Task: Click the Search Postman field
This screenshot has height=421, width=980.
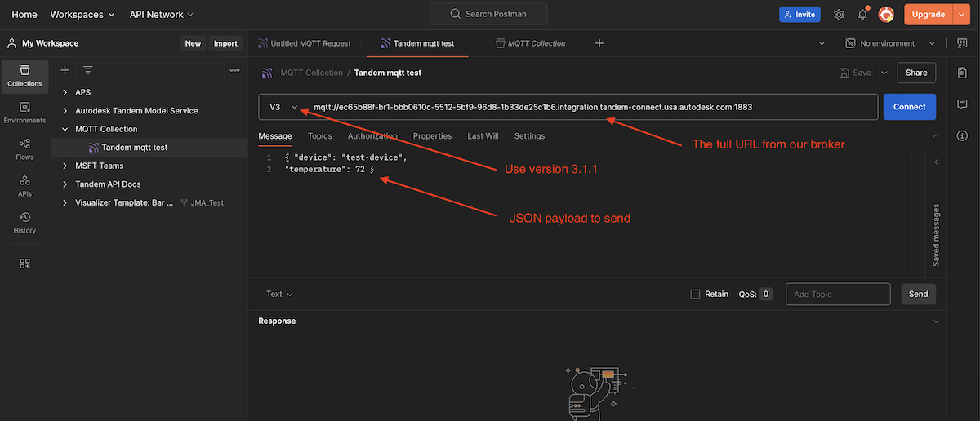Action: pyautogui.click(x=488, y=14)
